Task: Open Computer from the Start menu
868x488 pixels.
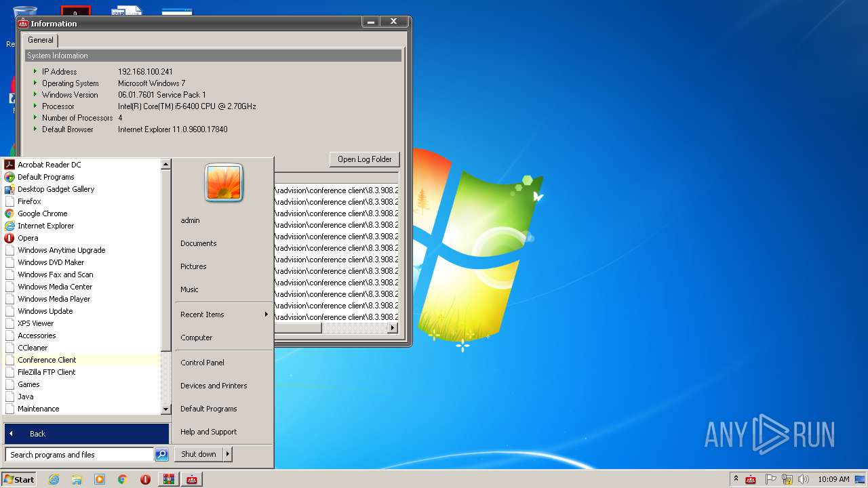Action: (x=197, y=338)
